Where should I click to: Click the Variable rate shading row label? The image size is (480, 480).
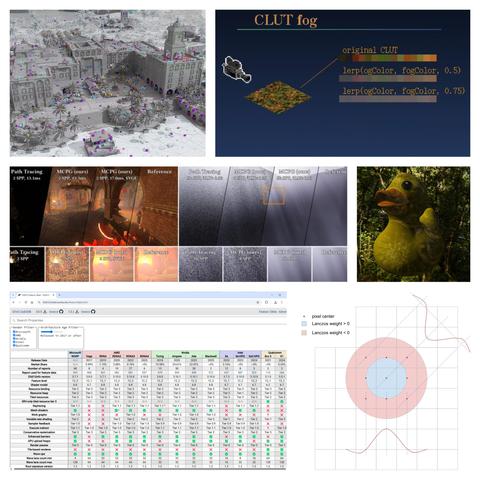(39, 419)
